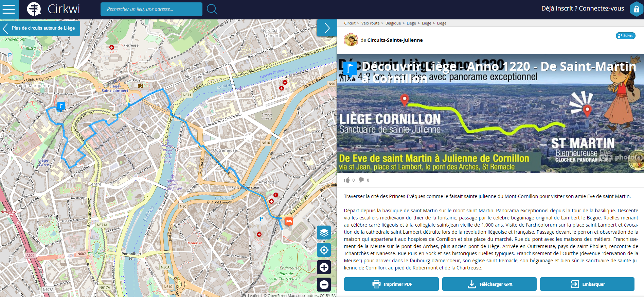This screenshot has width=644, height=297.
Task: Click the Liège-Carré station label
Action: [43, 162]
